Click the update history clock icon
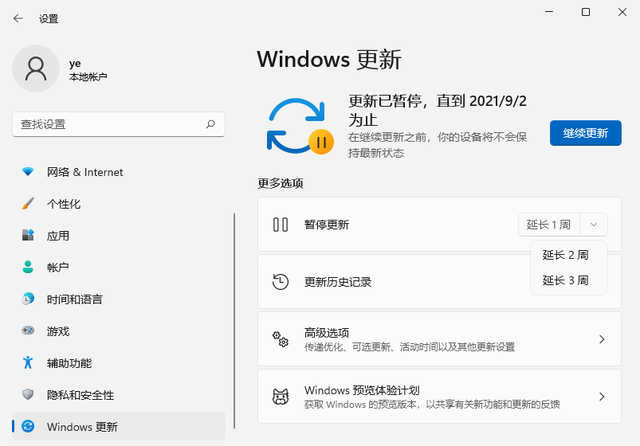The width and height of the screenshot is (640, 446). 280,282
